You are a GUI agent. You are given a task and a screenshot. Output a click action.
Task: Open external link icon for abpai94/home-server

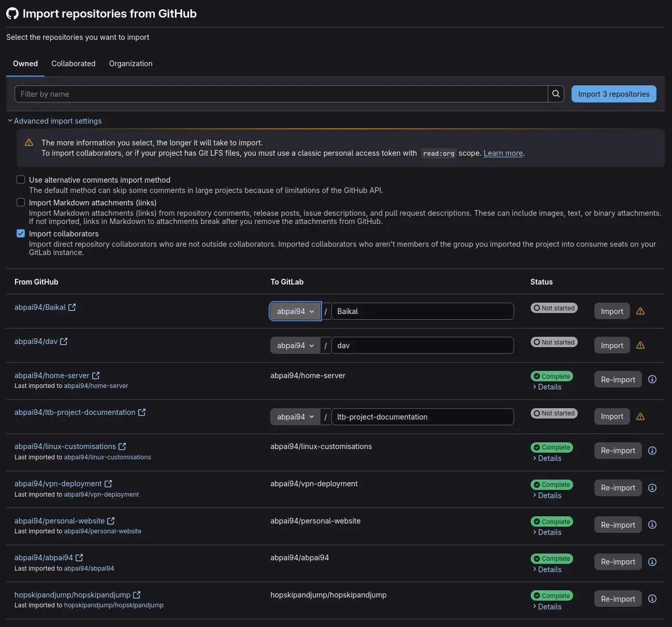pos(96,376)
